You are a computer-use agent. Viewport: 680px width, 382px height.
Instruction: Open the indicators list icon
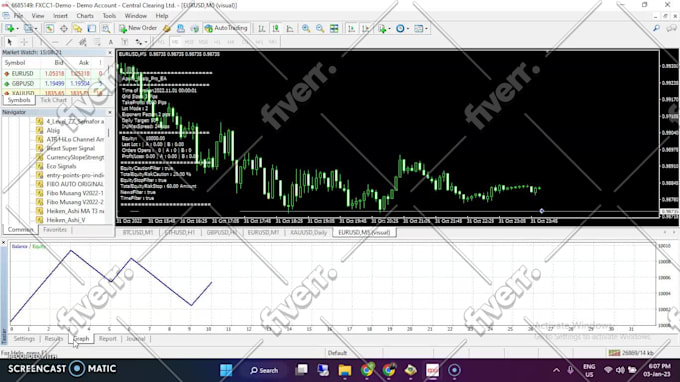[x=382, y=28]
